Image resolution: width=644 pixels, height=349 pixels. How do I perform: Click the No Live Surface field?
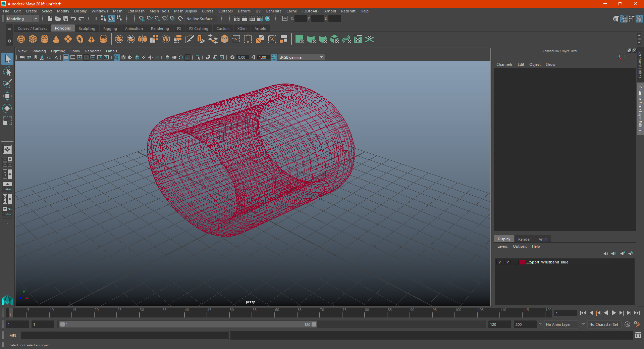202,19
